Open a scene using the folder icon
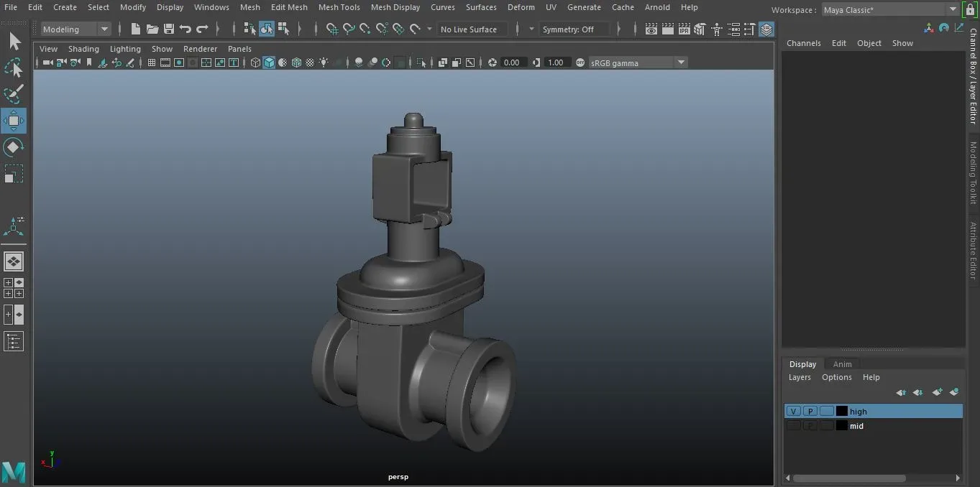The width and height of the screenshot is (980, 487). point(152,29)
